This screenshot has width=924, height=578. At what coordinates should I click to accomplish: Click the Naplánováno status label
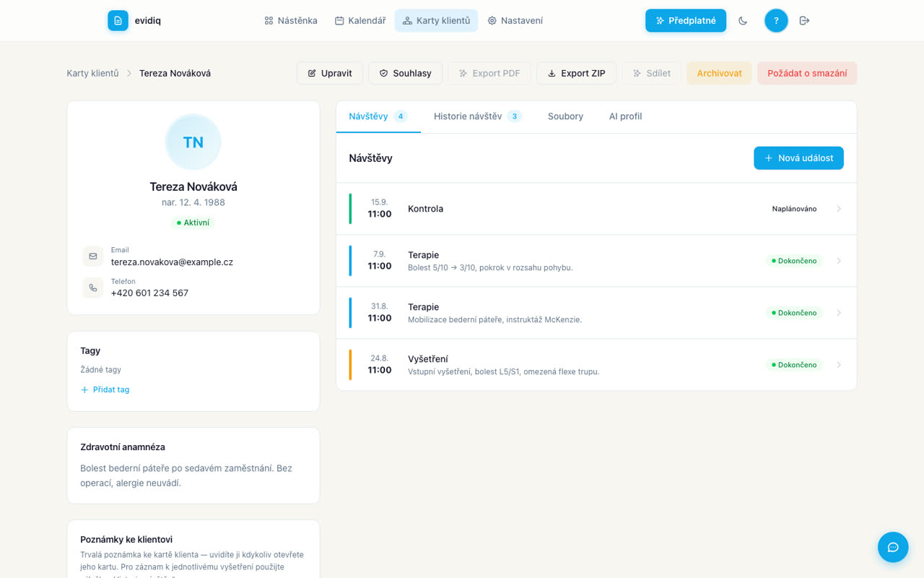click(x=794, y=209)
